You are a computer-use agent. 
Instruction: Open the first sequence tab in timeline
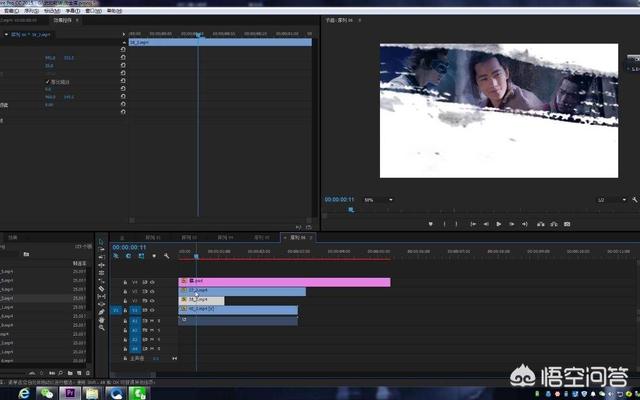tap(151, 238)
